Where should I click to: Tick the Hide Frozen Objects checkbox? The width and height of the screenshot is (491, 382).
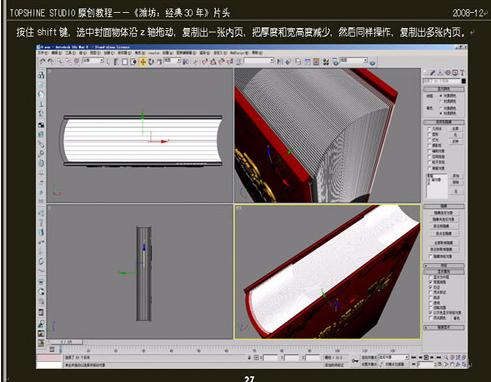pyautogui.click(x=431, y=256)
